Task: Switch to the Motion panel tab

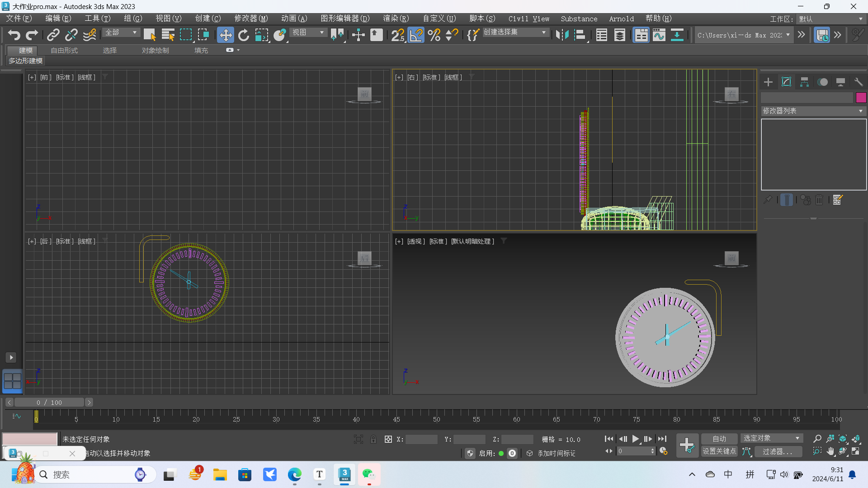Action: coord(823,82)
